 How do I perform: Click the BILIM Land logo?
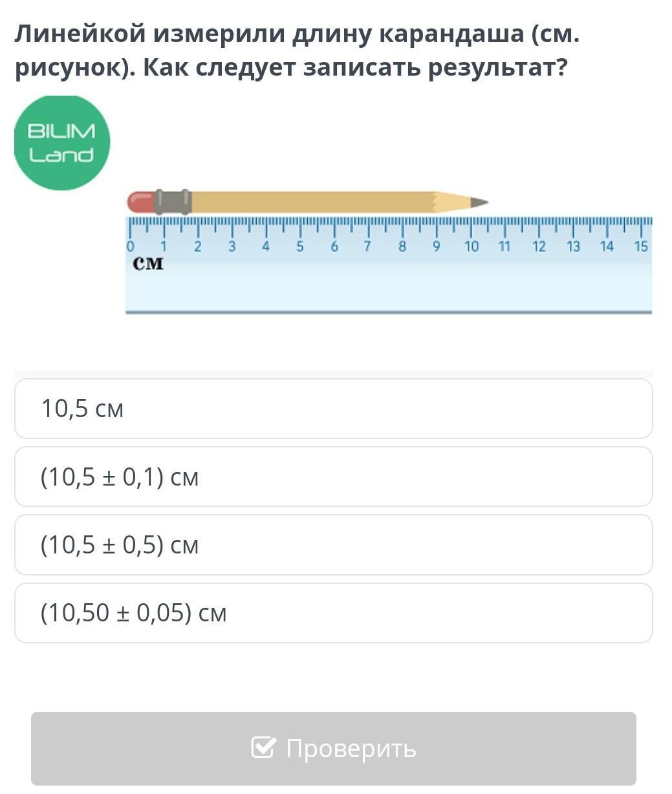pyautogui.click(x=62, y=143)
